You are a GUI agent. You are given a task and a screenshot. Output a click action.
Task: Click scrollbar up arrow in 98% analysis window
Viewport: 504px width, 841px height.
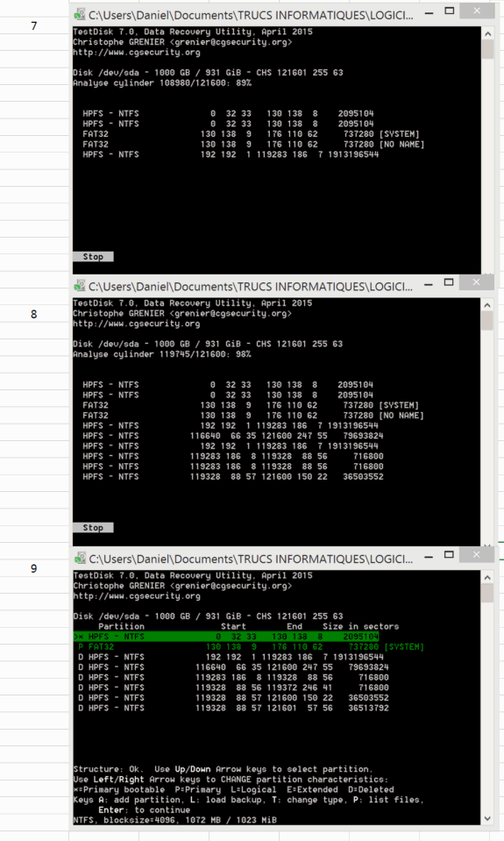click(x=487, y=305)
